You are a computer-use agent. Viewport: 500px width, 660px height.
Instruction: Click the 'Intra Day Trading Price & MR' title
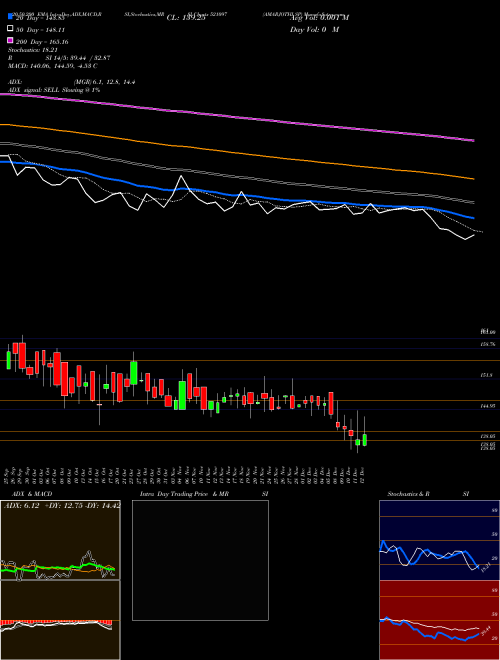(x=184, y=494)
